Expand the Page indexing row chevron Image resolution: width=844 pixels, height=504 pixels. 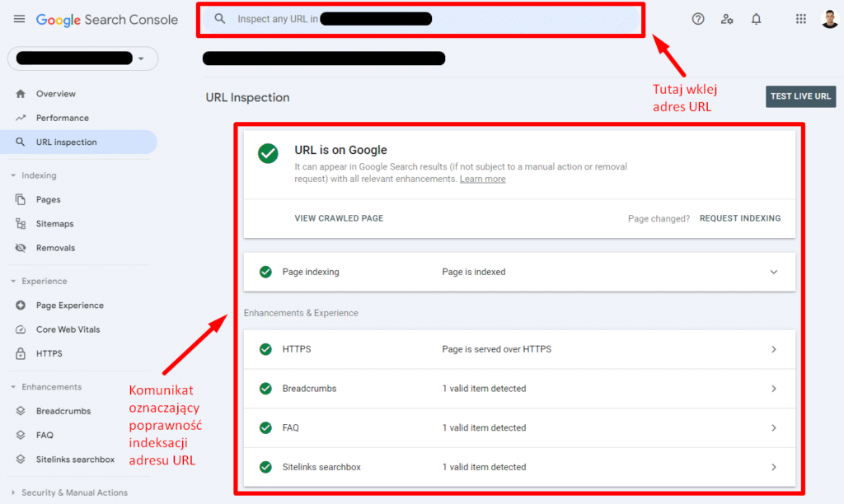[x=773, y=272]
